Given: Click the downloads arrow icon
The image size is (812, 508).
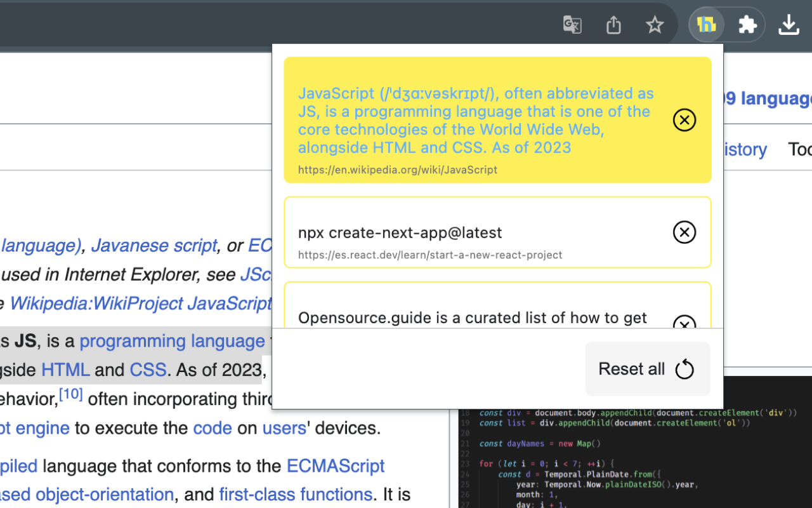Looking at the screenshot, I should (789, 25).
